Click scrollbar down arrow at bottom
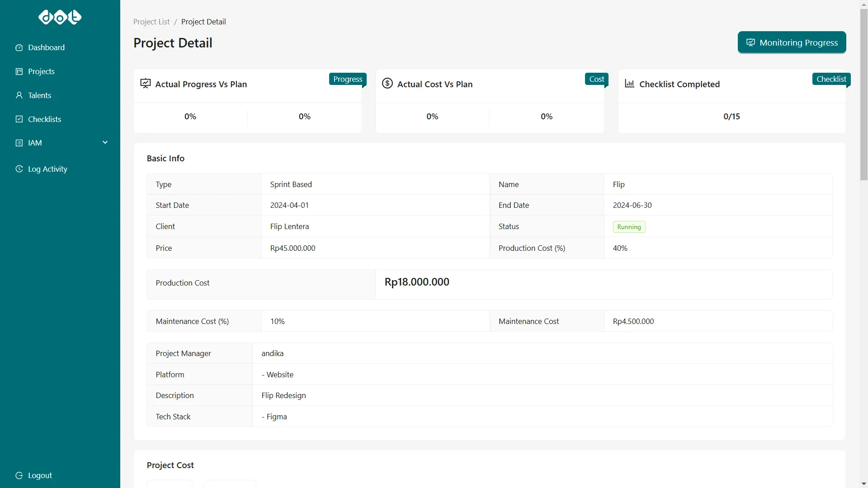 863,483
